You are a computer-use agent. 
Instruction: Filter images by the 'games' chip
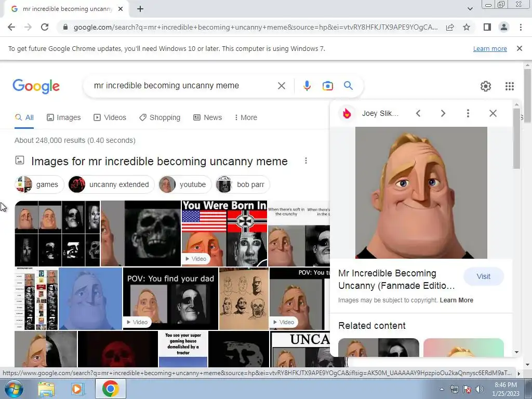click(39, 184)
